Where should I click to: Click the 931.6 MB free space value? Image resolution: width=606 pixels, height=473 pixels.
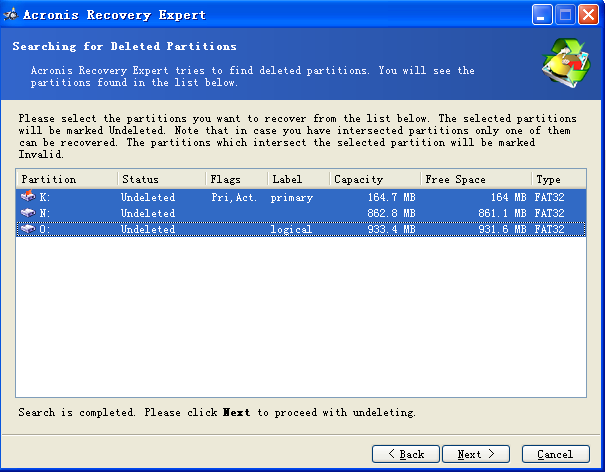(502, 229)
